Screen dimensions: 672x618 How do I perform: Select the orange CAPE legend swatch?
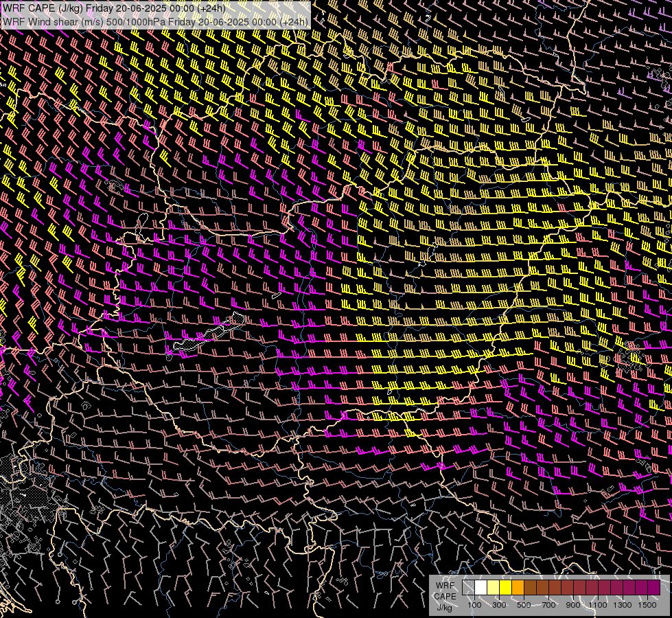coord(518,588)
